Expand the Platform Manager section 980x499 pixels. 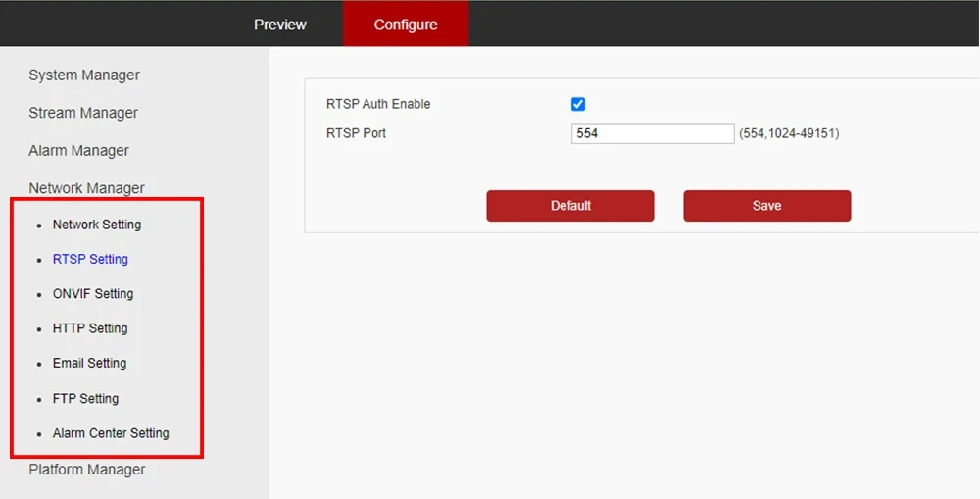(x=86, y=470)
